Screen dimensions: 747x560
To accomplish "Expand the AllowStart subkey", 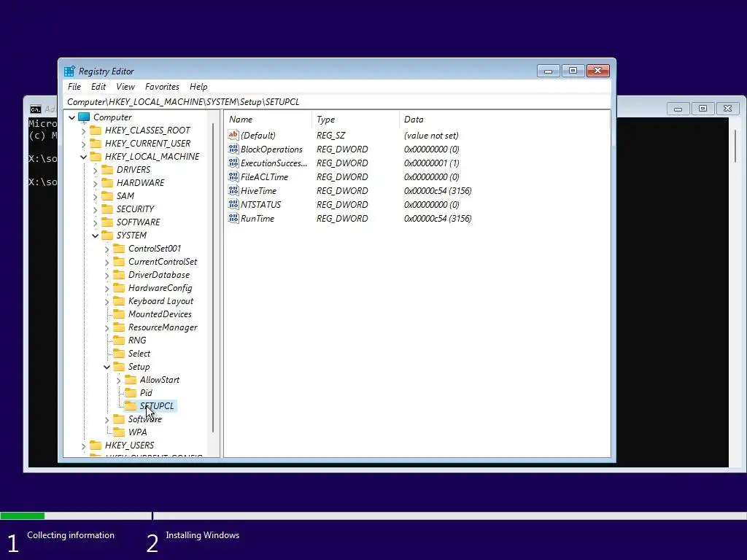I will pyautogui.click(x=119, y=380).
